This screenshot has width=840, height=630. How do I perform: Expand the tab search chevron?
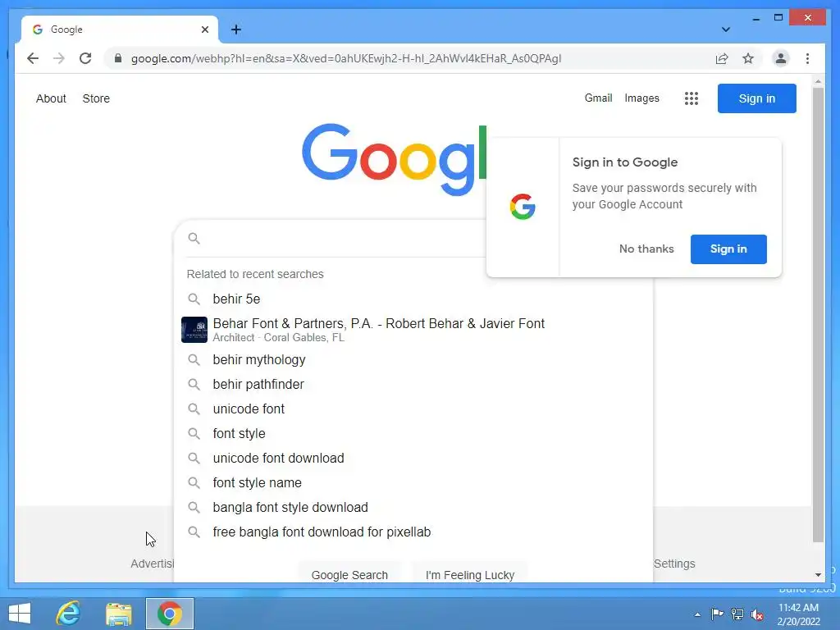[725, 30]
